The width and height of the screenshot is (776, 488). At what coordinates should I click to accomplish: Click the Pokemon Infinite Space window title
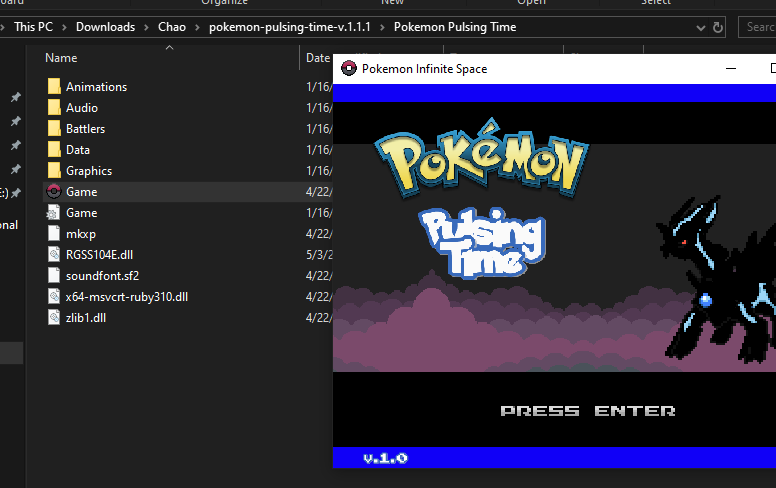[424, 69]
